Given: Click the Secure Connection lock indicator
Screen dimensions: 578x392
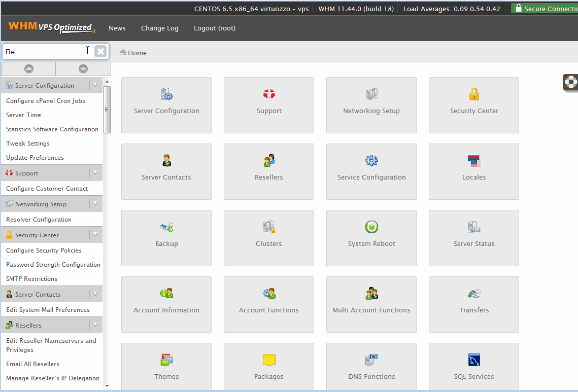Looking at the screenshot, I should click(x=545, y=9).
